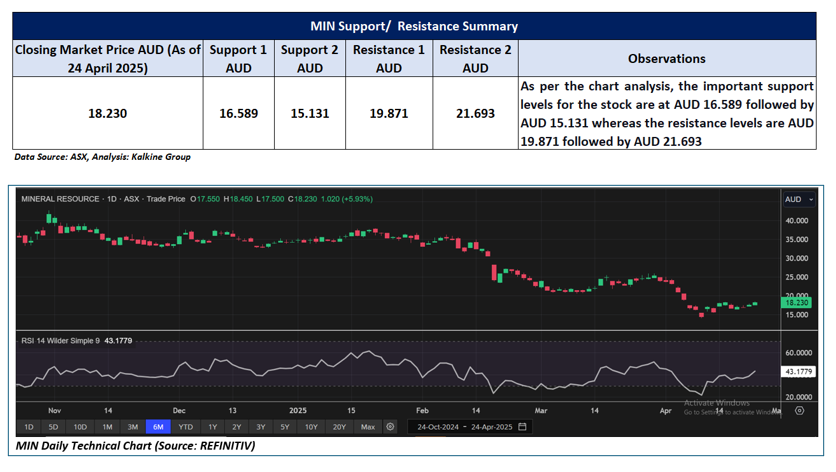836x472 pixels.
Task: Click the 24-Oct-2024 start date field
Action: [438, 427]
